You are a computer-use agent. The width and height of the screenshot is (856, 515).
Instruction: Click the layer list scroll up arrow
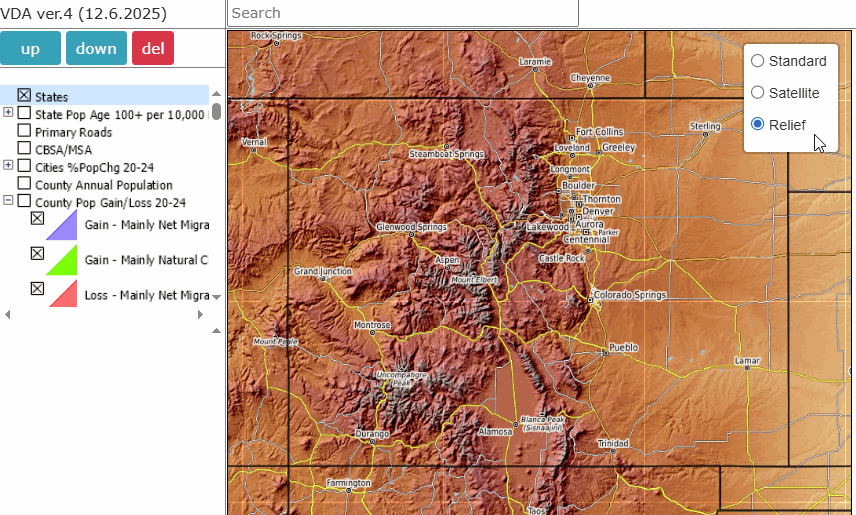click(216, 92)
